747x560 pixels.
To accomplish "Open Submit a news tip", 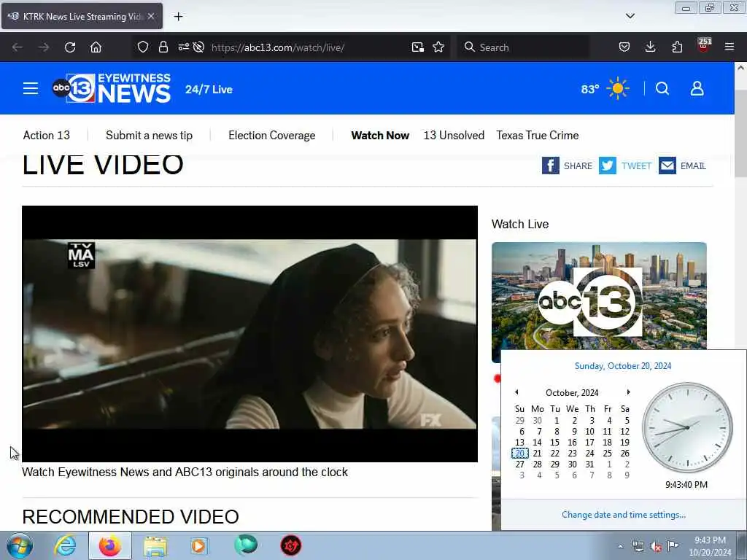I will click(x=149, y=135).
